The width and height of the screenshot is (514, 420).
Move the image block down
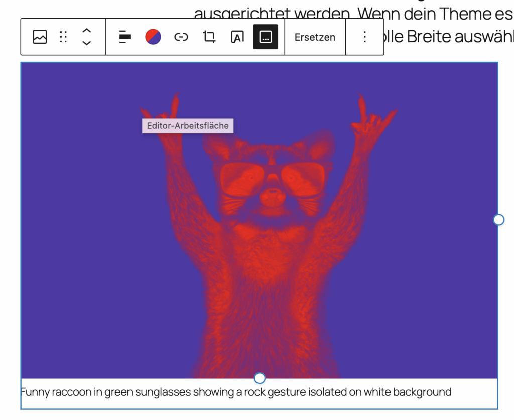86,43
